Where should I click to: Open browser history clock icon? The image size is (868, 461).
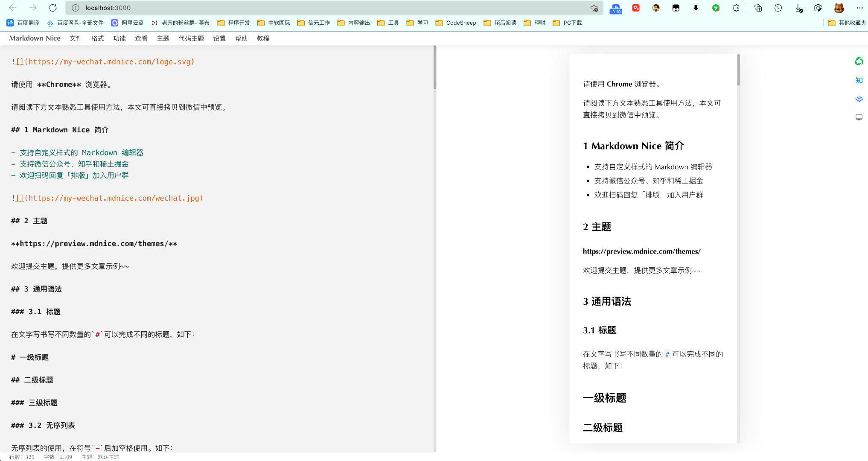(x=778, y=8)
